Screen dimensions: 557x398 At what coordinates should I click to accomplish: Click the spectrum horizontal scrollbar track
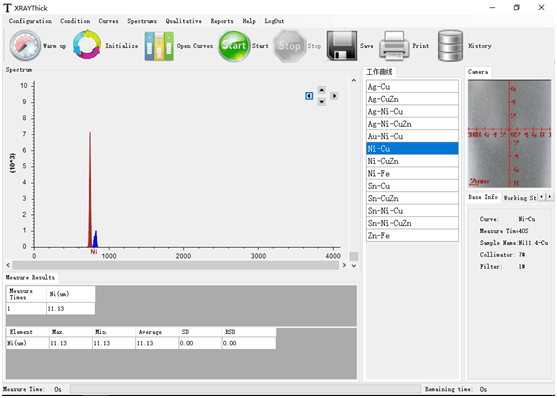175,265
